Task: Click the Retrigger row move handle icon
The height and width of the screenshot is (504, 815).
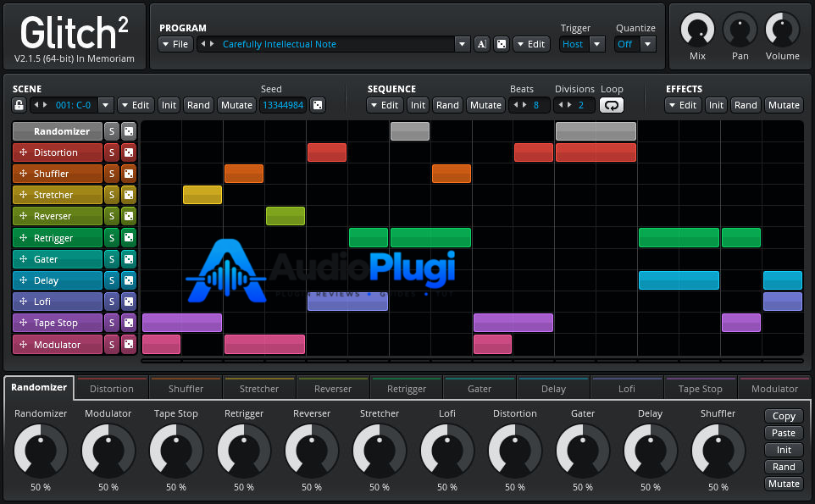Action: pos(24,237)
